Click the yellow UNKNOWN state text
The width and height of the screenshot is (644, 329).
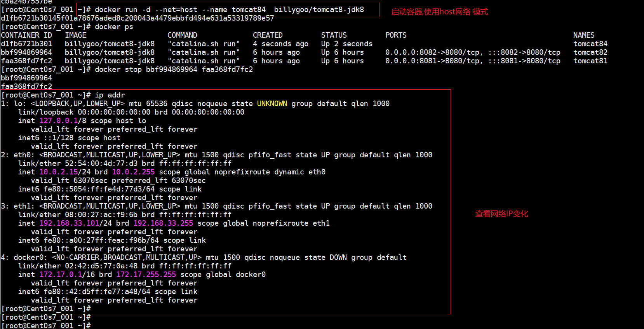(272, 104)
